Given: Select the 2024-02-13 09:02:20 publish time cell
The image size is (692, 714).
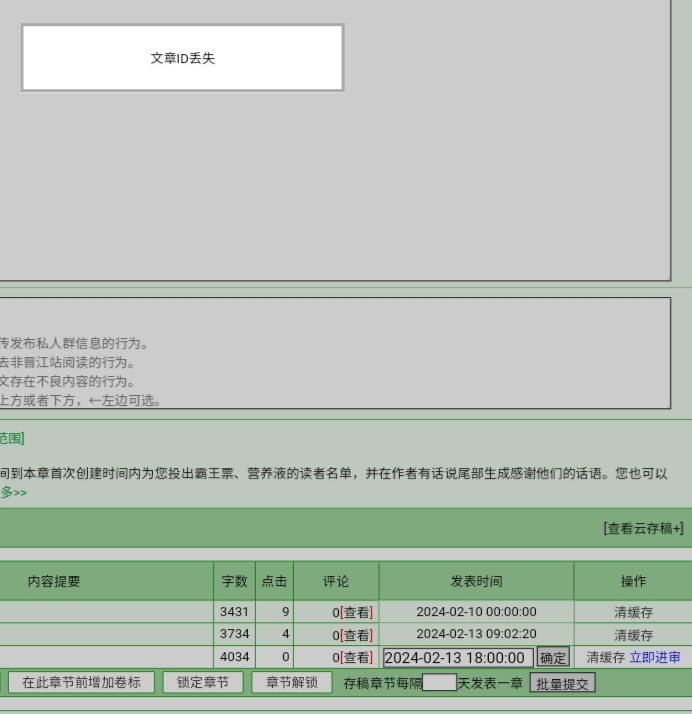Looking at the screenshot, I should 476,634.
